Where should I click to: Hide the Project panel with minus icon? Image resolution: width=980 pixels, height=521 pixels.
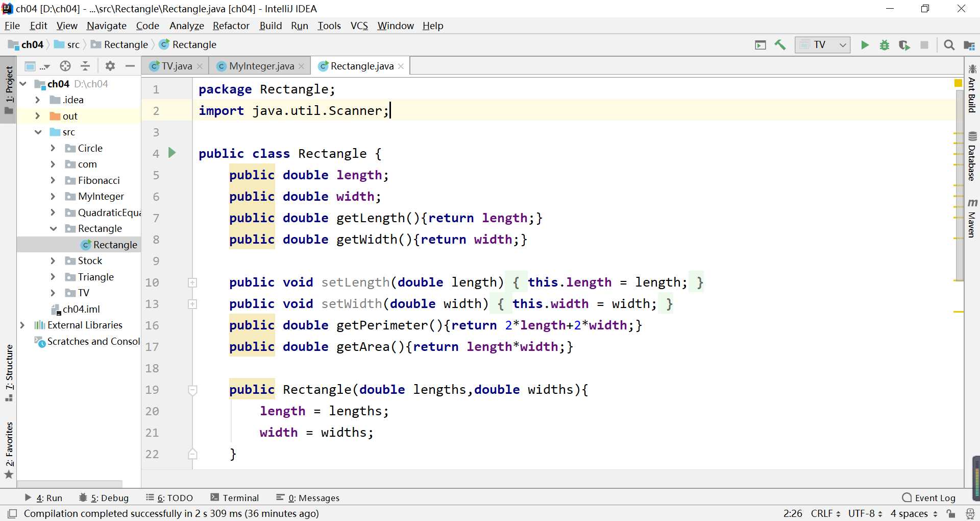click(130, 66)
